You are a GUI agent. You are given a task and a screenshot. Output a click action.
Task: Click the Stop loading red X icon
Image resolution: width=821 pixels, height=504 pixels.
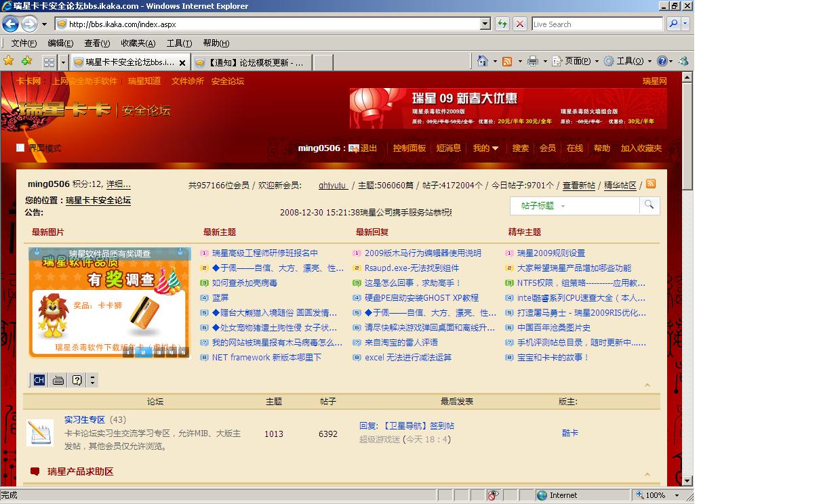(x=520, y=24)
